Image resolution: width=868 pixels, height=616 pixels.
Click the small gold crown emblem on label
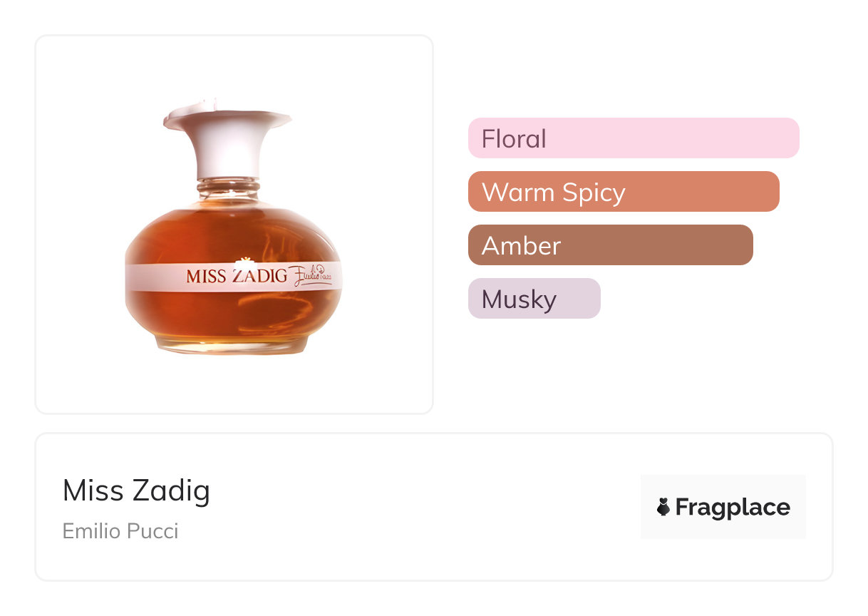point(245,260)
